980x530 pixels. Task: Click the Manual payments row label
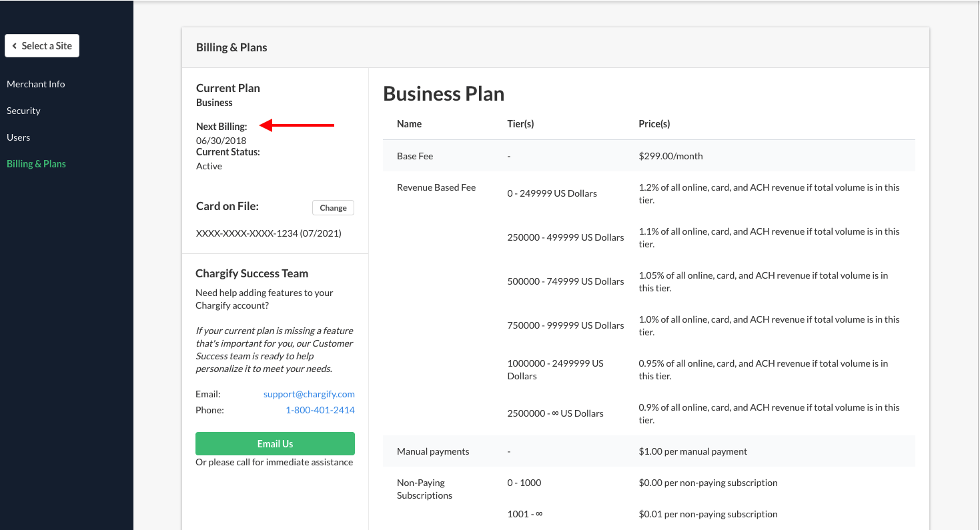coord(433,451)
